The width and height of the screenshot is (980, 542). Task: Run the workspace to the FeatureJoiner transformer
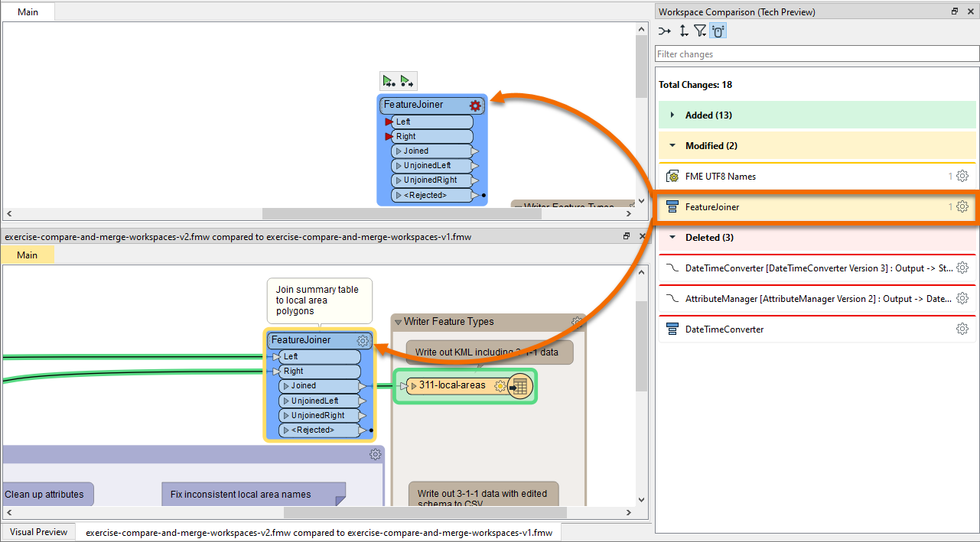(x=390, y=80)
